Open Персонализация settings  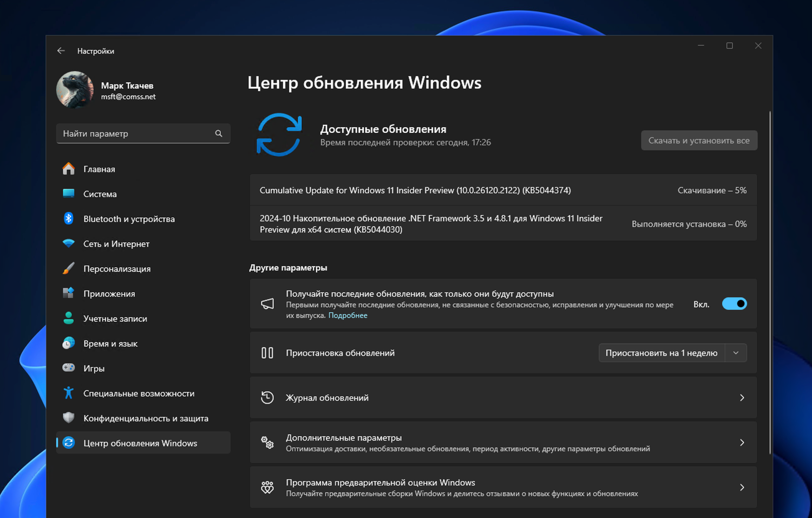click(143, 269)
